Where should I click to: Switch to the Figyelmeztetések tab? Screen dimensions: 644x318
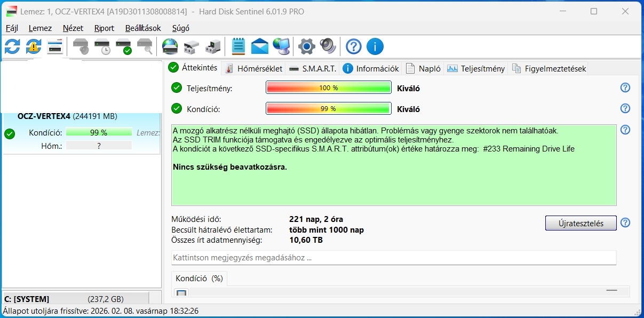tap(549, 68)
